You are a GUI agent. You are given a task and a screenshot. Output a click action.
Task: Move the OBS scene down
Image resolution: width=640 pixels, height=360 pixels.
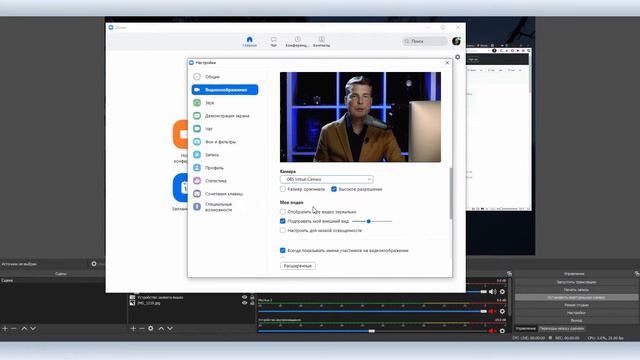click(x=33, y=329)
